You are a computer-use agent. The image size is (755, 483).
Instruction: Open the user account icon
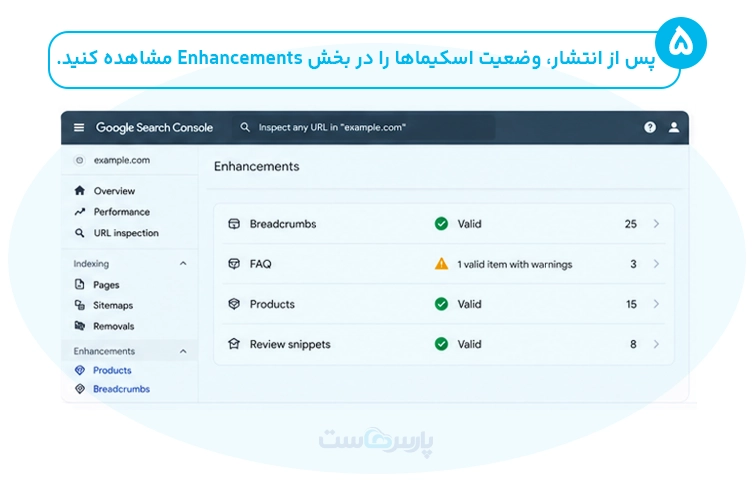[674, 127]
